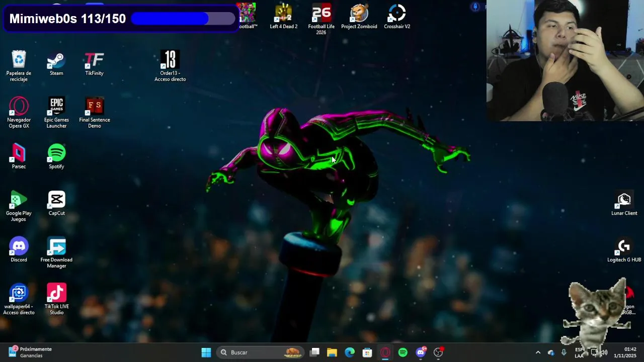Select the Free Download Manager icon
This screenshot has height=362, width=644.
[x=56, y=252]
